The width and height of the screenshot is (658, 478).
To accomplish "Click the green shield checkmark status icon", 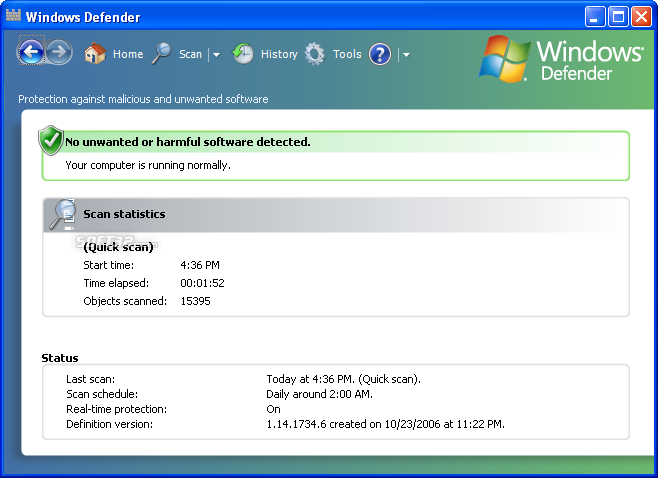I will [51, 140].
